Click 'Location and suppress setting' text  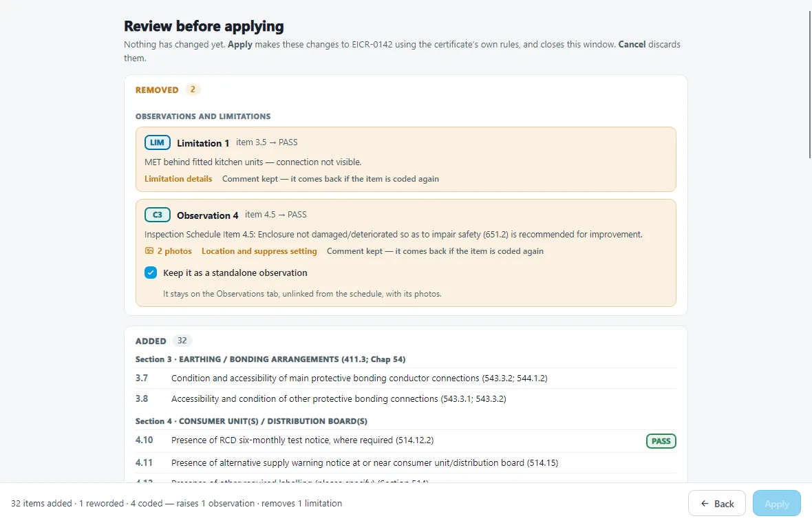[259, 251]
